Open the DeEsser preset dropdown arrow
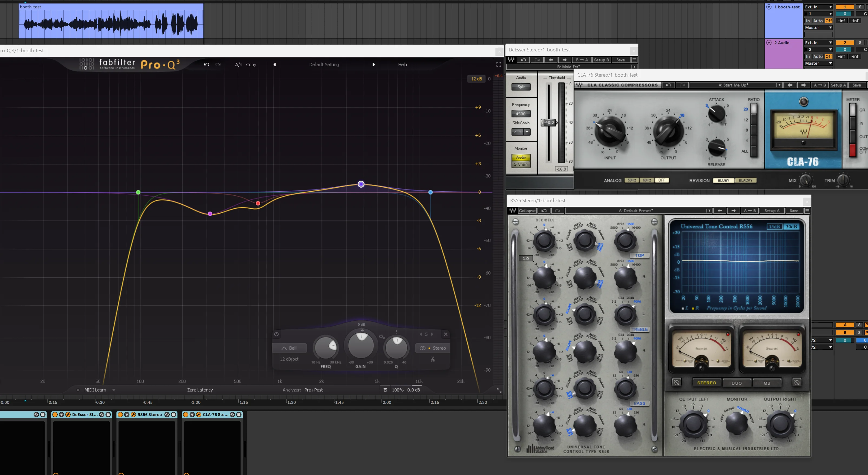 pos(634,67)
